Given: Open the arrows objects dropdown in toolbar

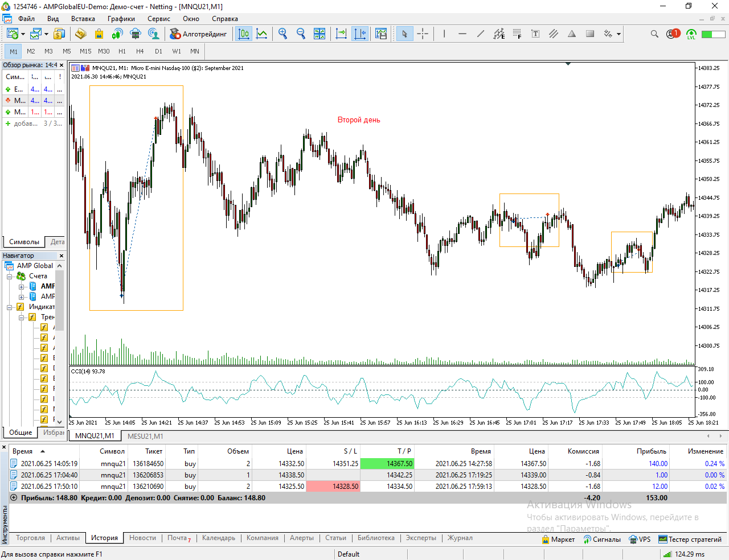Looking at the screenshot, I should point(619,34).
